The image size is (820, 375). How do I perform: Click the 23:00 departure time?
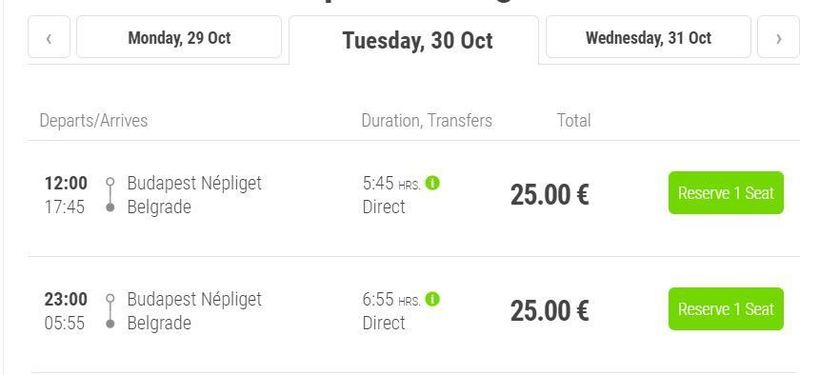tap(66, 300)
